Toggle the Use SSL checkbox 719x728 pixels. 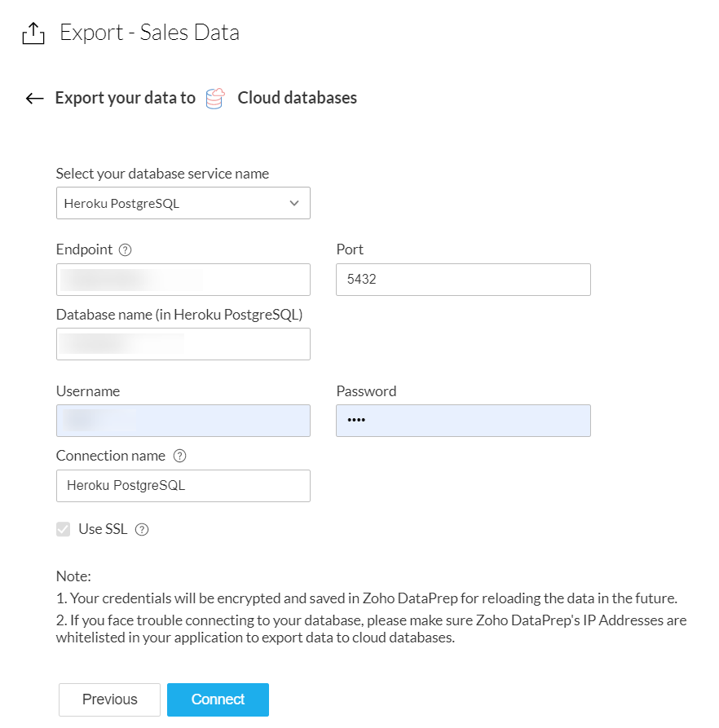(x=63, y=530)
